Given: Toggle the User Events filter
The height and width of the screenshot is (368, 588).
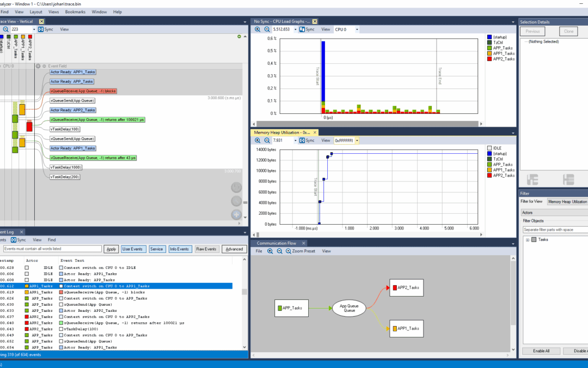Looking at the screenshot, I should [x=132, y=249].
